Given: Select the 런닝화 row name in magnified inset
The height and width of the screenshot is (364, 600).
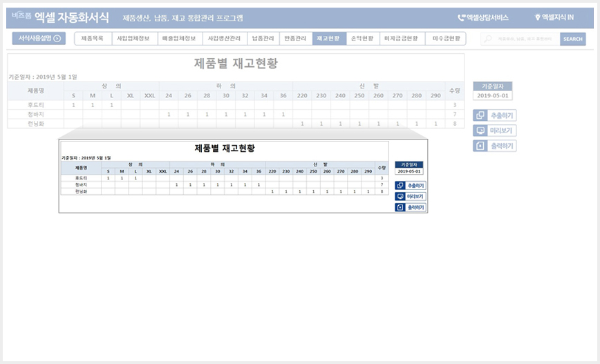Looking at the screenshot, I should (81, 191).
